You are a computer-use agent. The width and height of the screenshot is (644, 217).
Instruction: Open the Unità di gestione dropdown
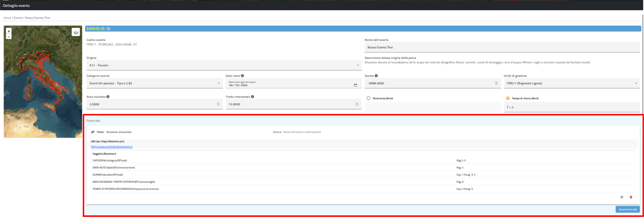[572, 84]
